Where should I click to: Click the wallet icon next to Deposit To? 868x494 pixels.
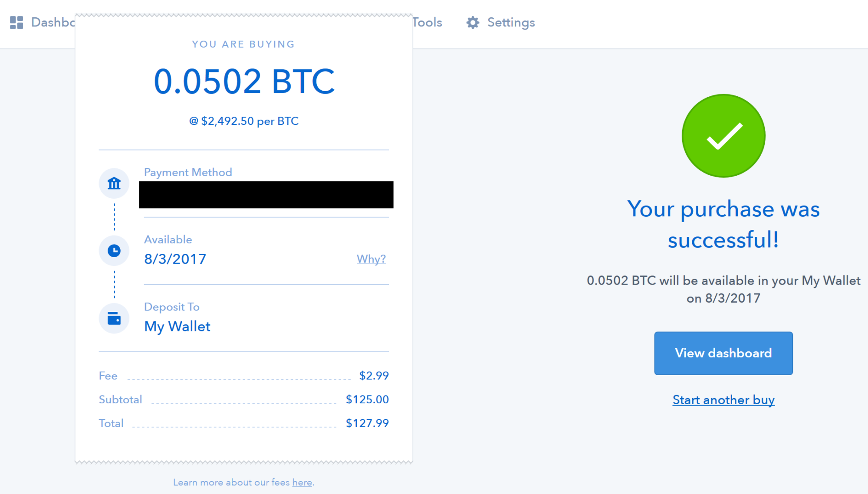coord(114,318)
